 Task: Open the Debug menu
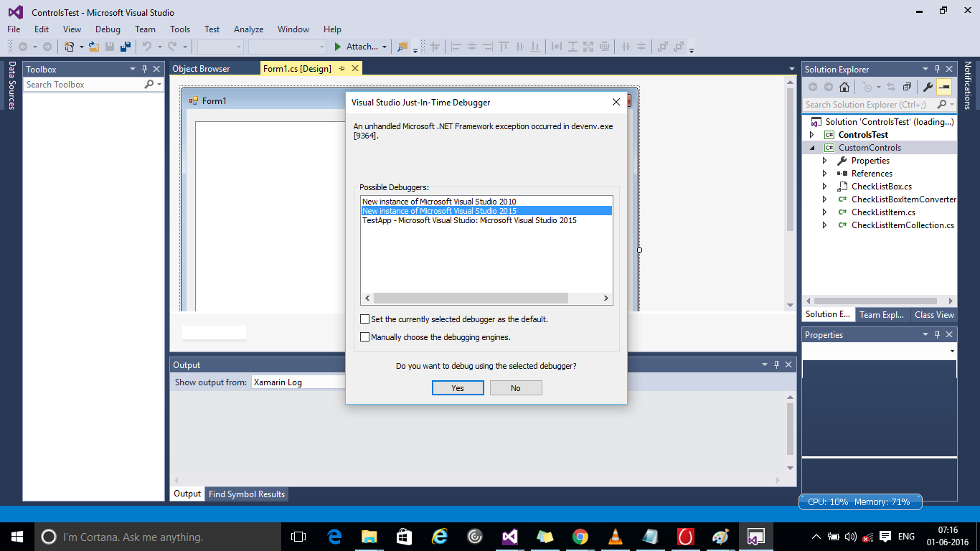pyautogui.click(x=108, y=29)
